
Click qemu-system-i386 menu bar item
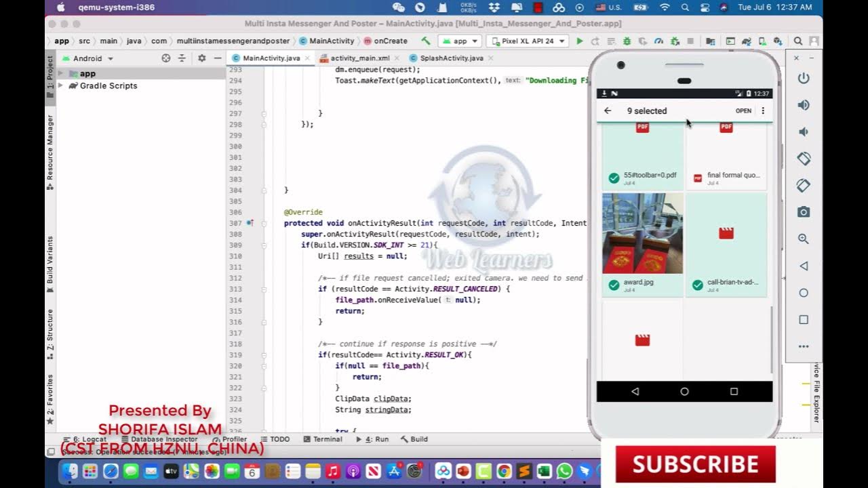[x=116, y=7]
